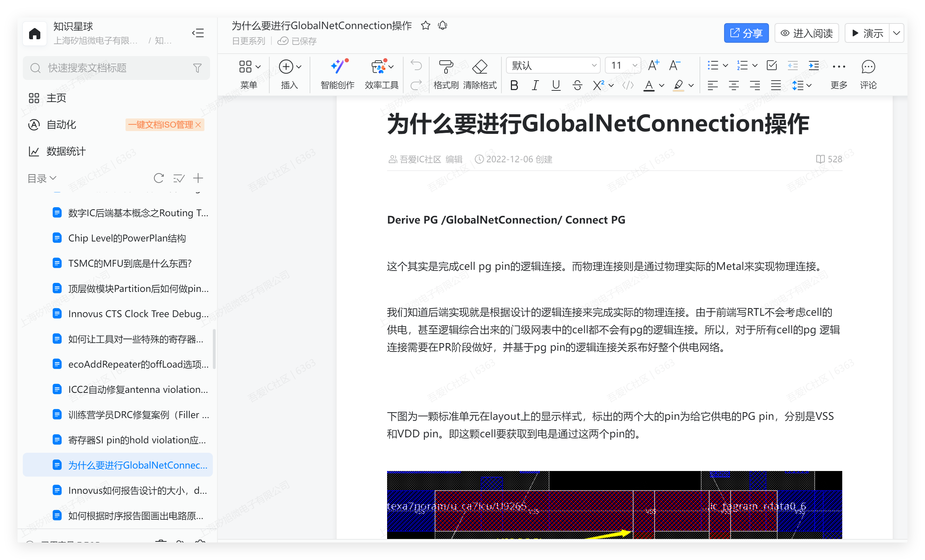925x560 pixels.
Task: Star this document as a favorite
Action: pyautogui.click(x=425, y=26)
